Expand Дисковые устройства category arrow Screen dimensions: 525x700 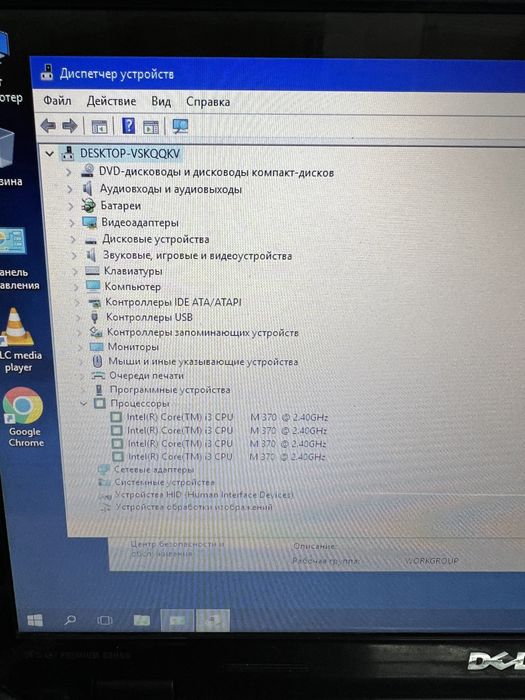(x=73, y=240)
